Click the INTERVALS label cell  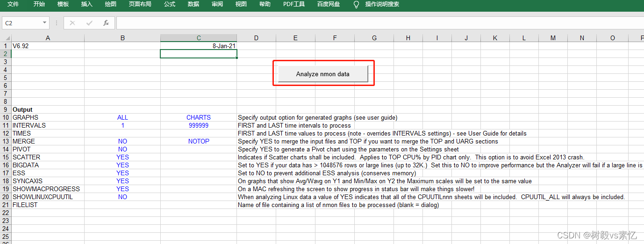click(48, 125)
